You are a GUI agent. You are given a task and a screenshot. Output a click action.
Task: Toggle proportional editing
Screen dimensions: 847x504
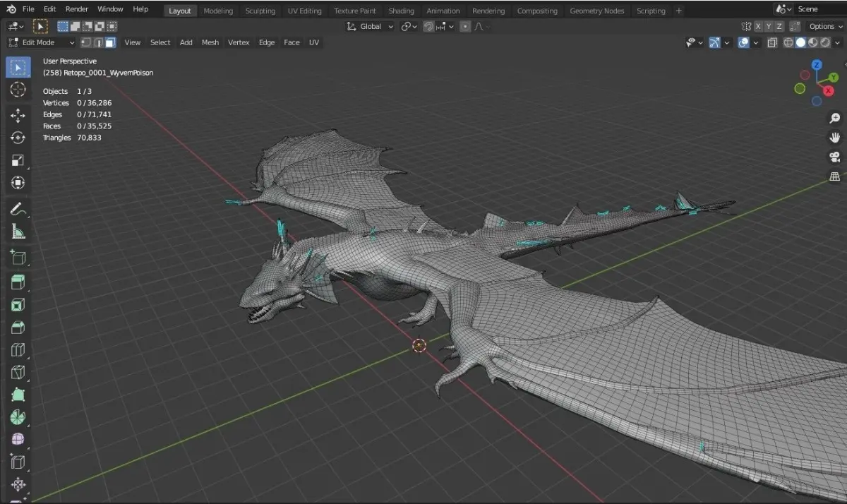pos(465,26)
